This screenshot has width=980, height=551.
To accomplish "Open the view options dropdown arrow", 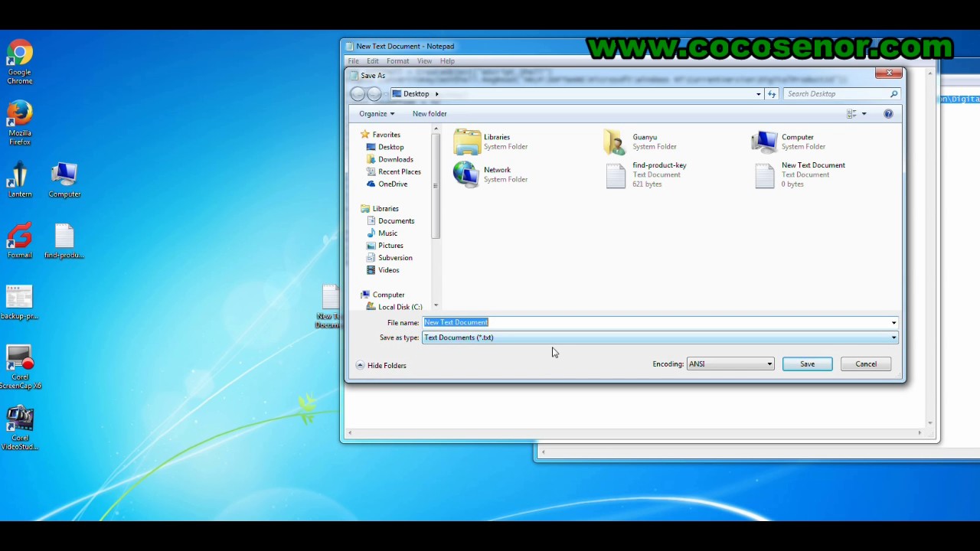I will click(864, 114).
